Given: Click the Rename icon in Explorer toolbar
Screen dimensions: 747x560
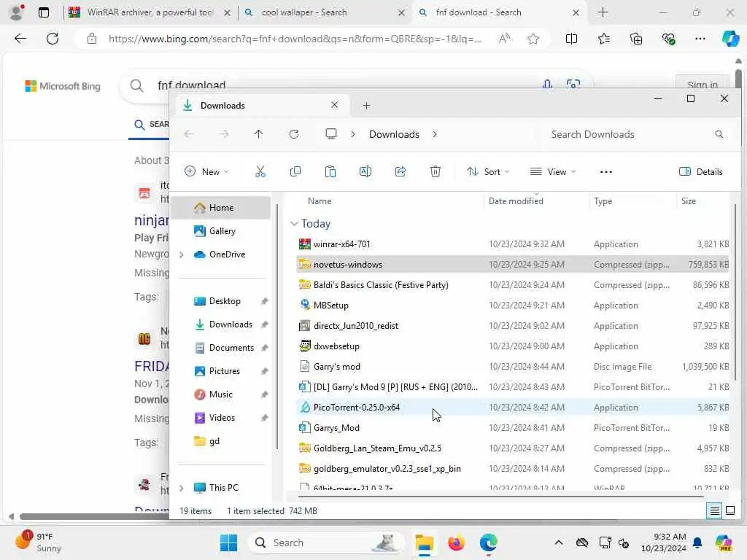Looking at the screenshot, I should click(x=365, y=171).
